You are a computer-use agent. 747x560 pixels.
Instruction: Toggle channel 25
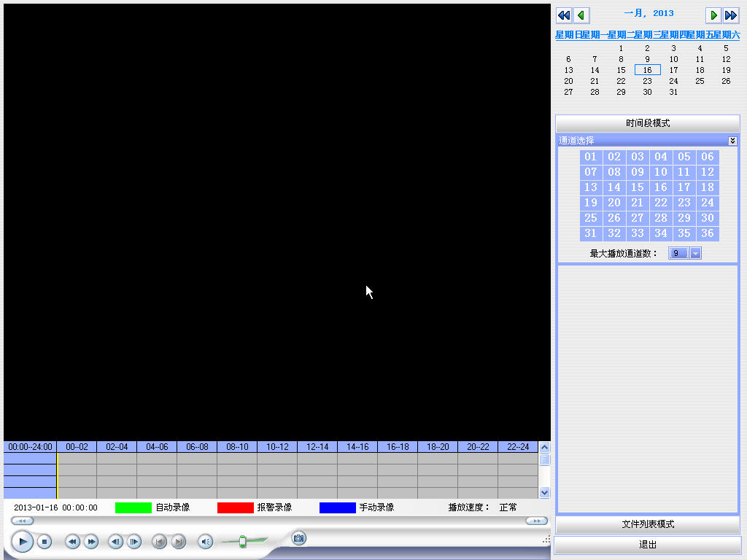(591, 217)
